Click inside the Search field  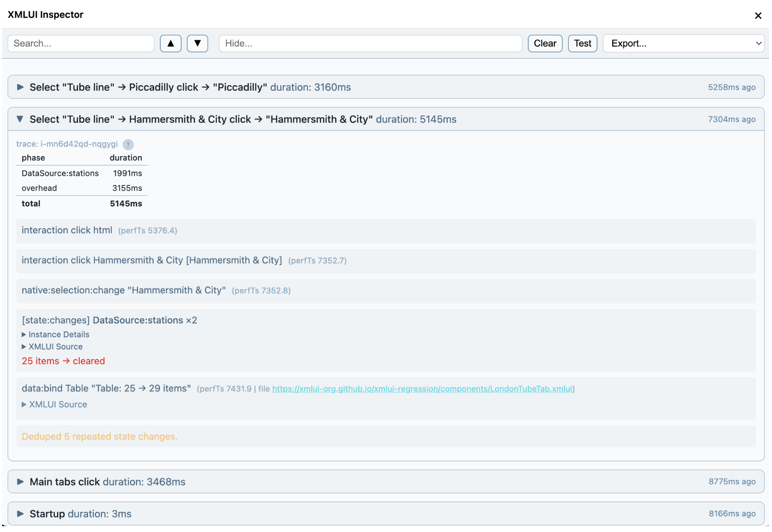(x=81, y=43)
